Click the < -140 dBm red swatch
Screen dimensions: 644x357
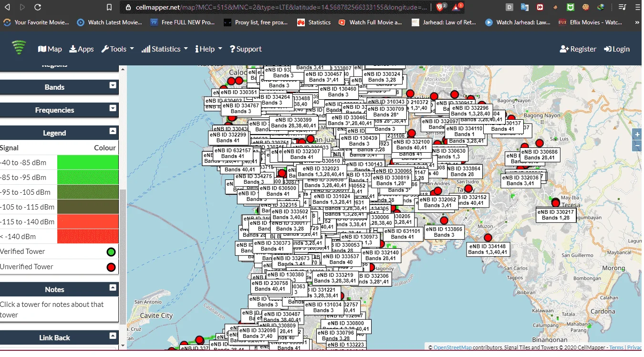88,236
